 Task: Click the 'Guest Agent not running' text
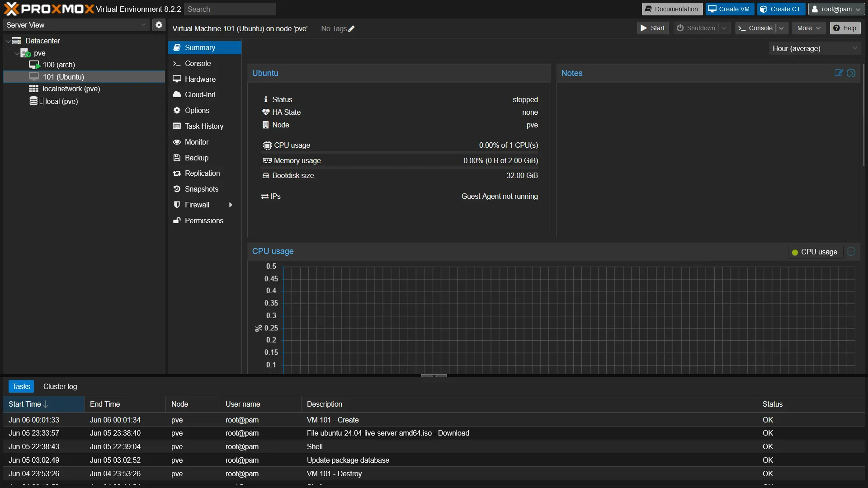click(500, 196)
